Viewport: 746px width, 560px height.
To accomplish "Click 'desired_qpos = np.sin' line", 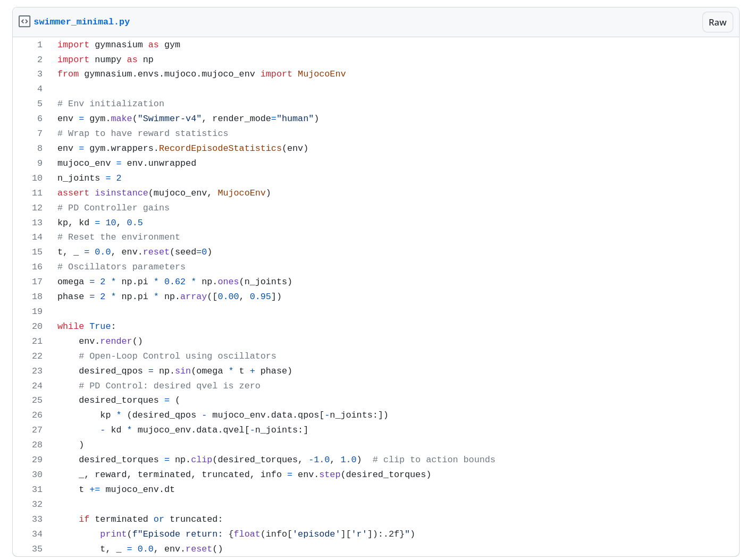I will [x=186, y=371].
